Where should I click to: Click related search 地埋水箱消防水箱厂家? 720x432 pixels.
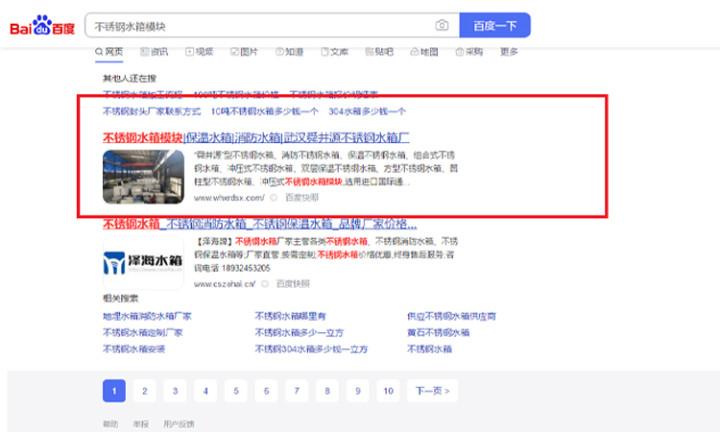pos(147,316)
